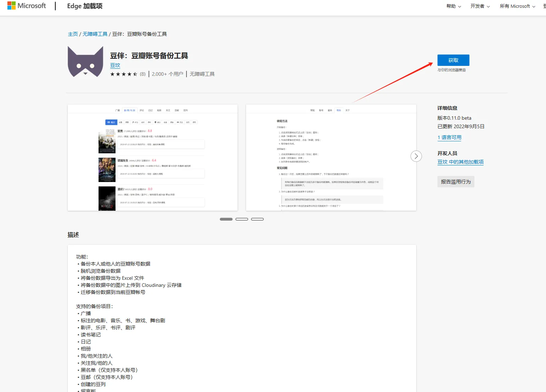Screen dimensions: 546x392
Task: Click line 备份本人或他人的豆瓣账号数据
Action: (x=115, y=264)
